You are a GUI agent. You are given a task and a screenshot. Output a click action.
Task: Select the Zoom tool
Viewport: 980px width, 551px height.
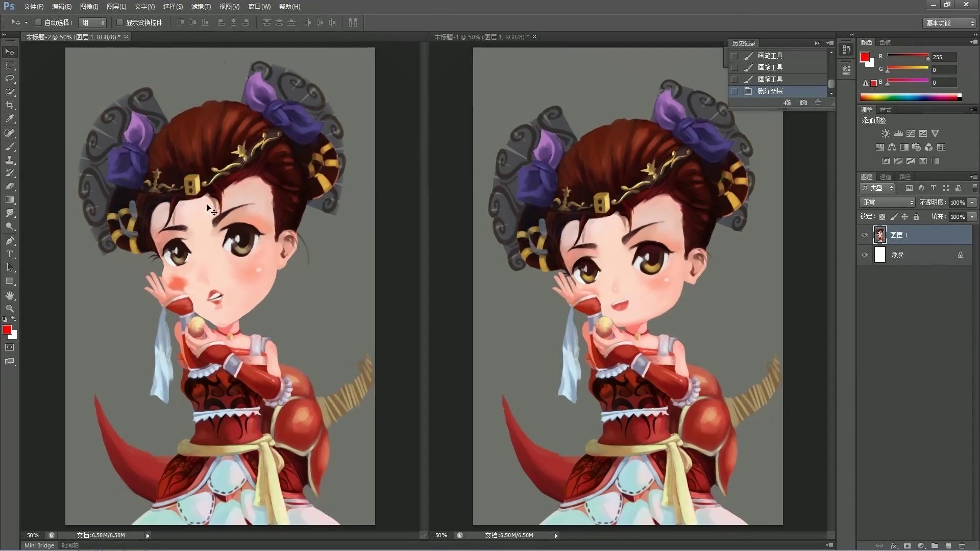pyautogui.click(x=10, y=309)
